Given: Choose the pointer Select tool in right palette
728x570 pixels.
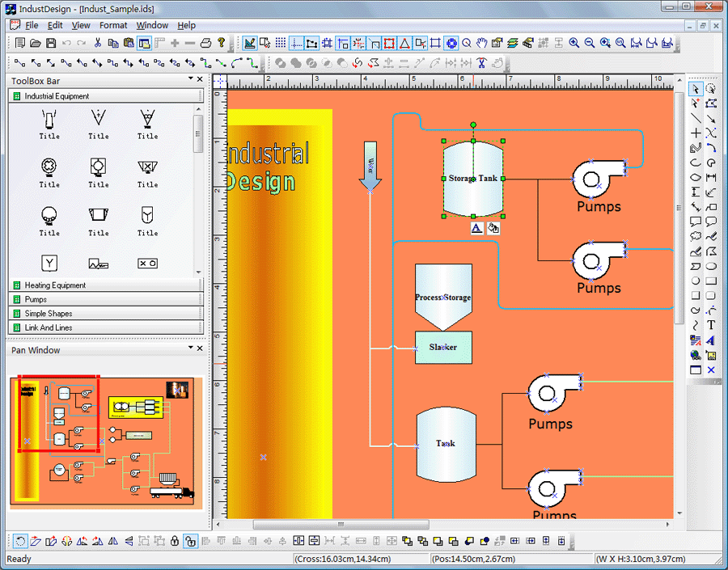Looking at the screenshot, I should click(696, 89).
